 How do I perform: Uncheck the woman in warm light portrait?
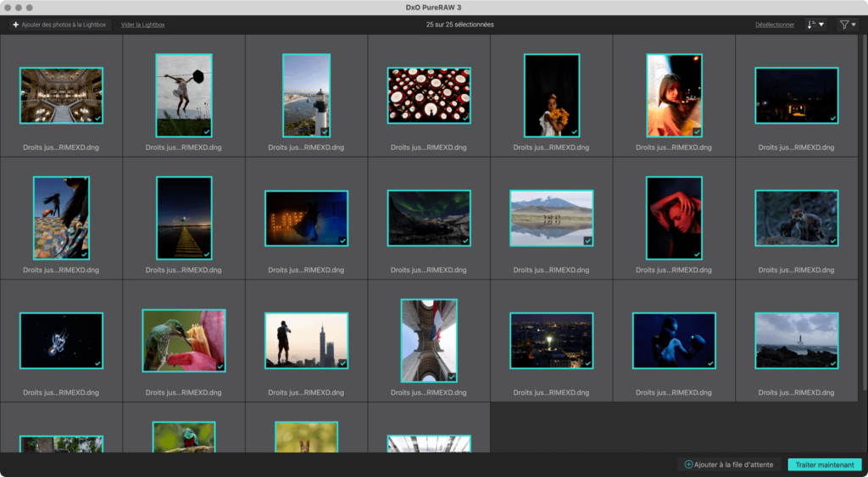tap(697, 131)
